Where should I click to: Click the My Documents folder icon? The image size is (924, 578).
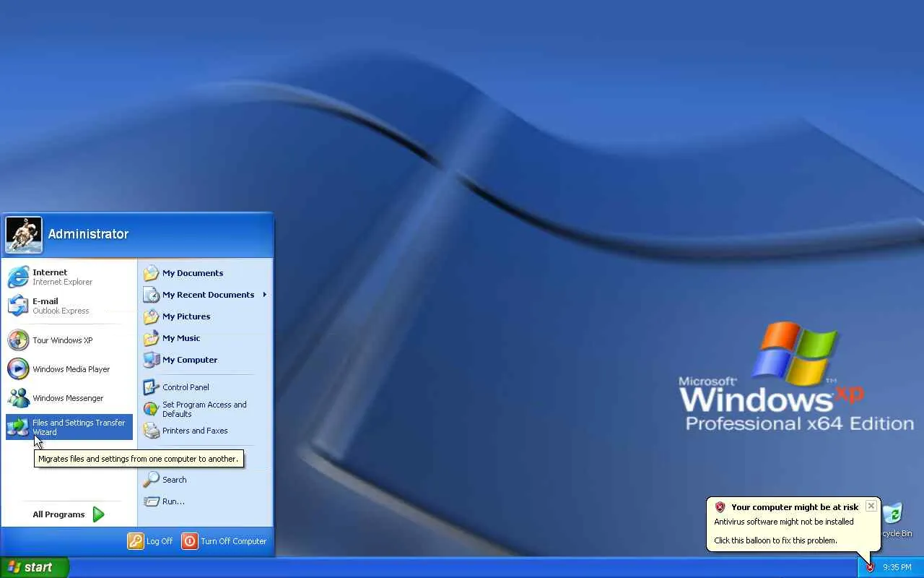tap(151, 273)
